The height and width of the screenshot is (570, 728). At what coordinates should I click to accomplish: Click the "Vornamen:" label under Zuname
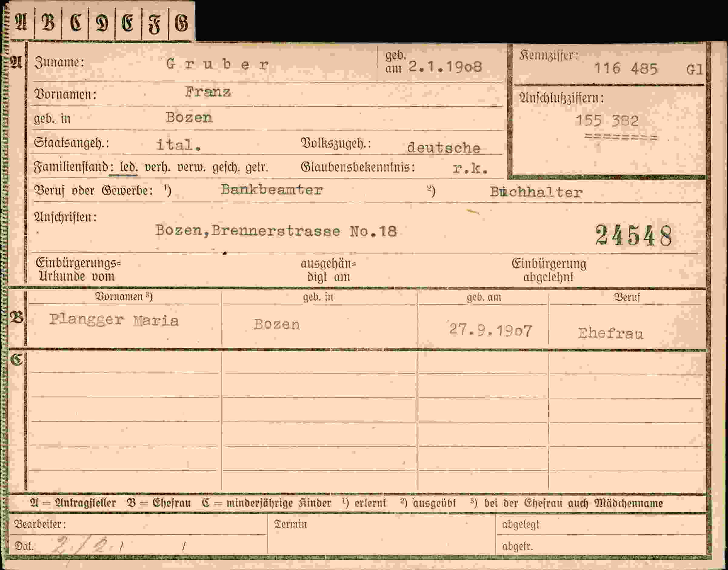click(65, 94)
